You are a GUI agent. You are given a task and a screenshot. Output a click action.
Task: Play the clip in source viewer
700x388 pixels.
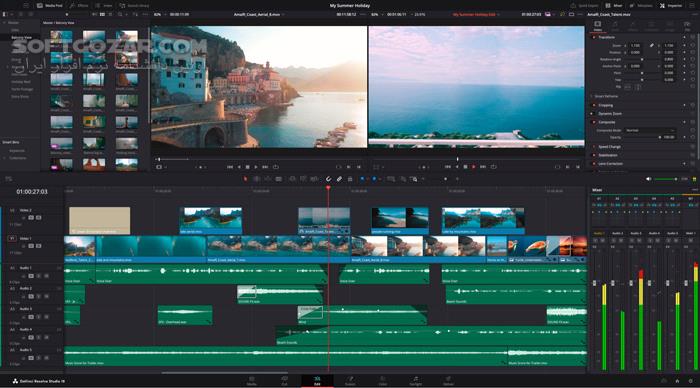click(x=256, y=167)
